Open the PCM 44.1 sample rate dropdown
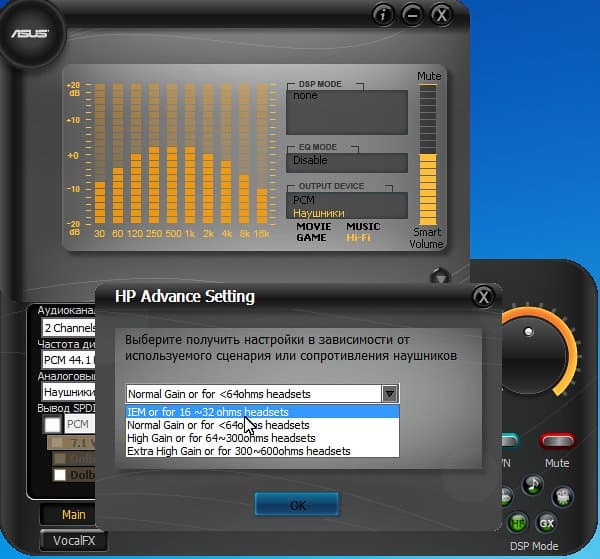This screenshot has width=600, height=559. pos(69,360)
